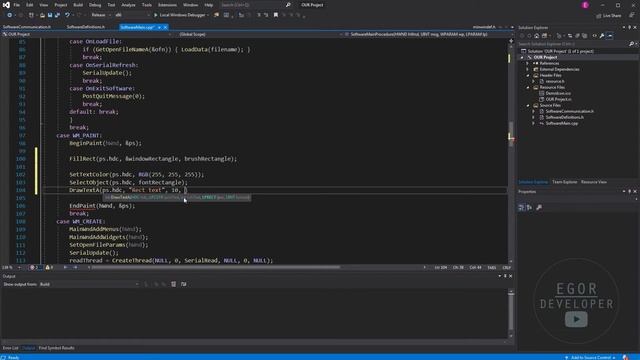This screenshot has width=640, height=360.
Task: Switch to SoftwareCommunication.h editor tab
Action: tap(27, 27)
